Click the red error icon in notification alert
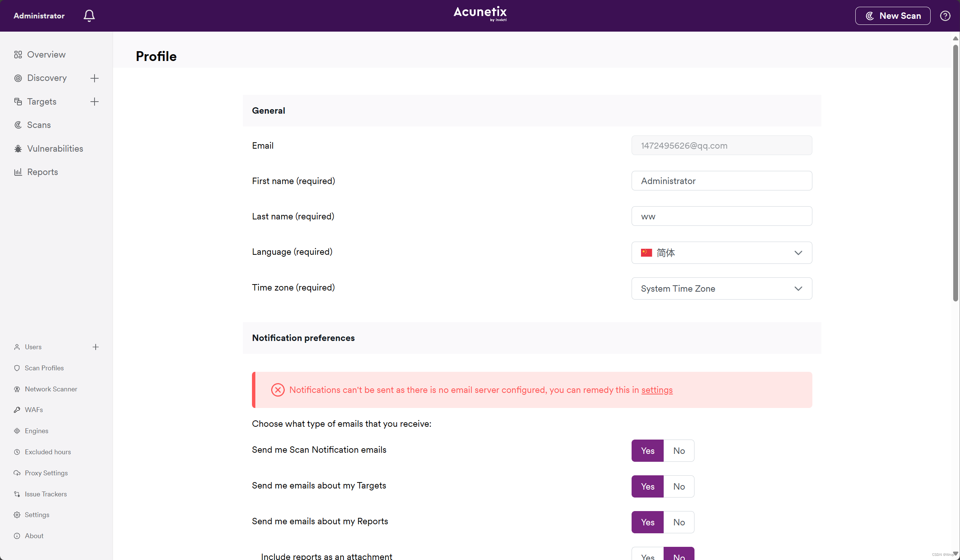 pos(278,390)
